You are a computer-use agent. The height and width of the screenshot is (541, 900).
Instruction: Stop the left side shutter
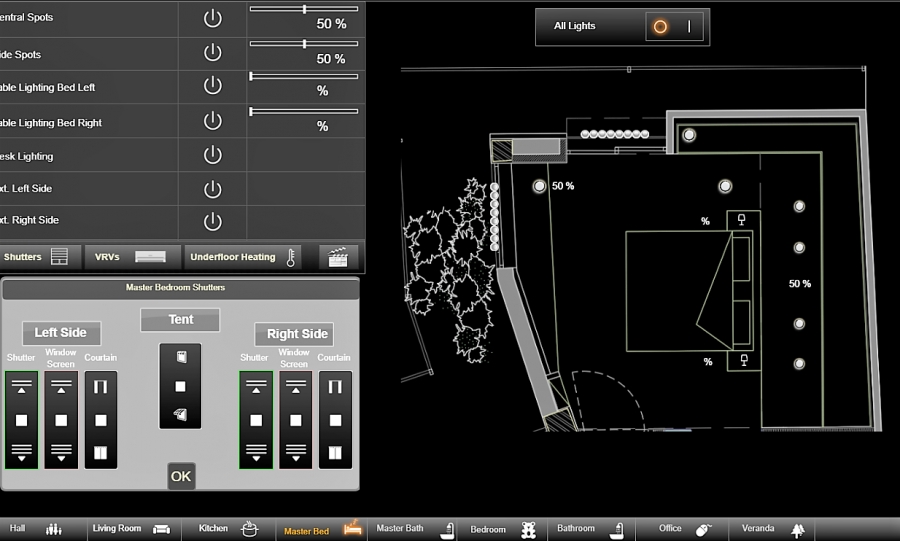(x=21, y=421)
